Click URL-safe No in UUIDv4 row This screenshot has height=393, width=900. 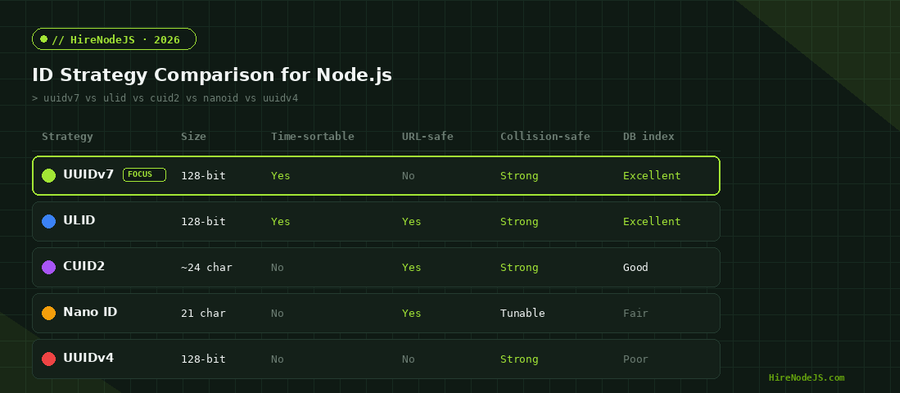pyautogui.click(x=408, y=359)
